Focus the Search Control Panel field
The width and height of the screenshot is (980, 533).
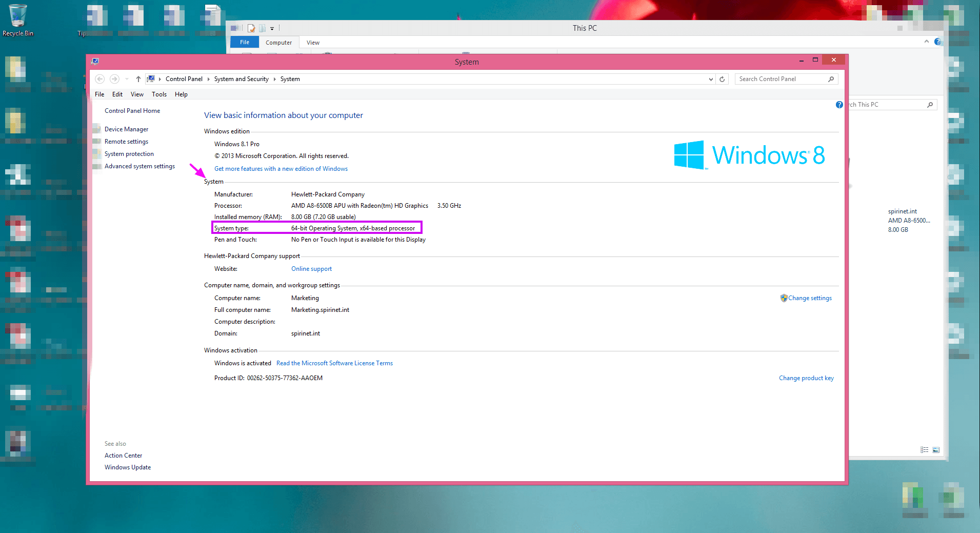click(779, 79)
